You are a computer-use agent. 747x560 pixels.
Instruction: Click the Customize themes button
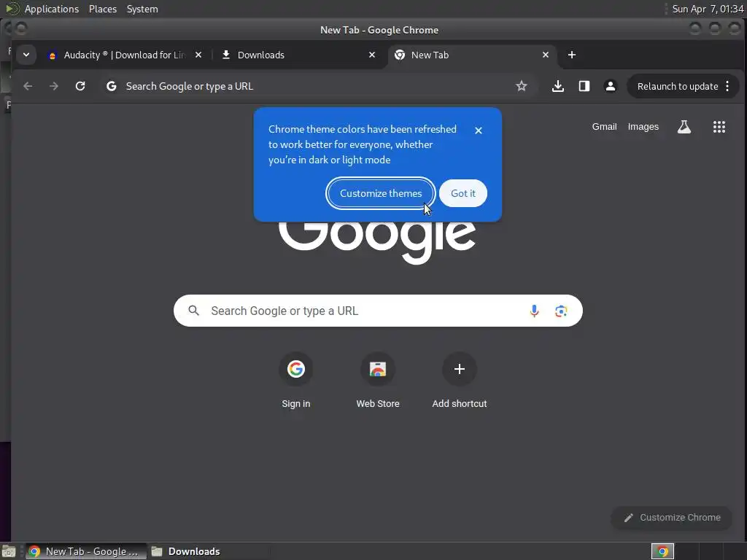[381, 193]
